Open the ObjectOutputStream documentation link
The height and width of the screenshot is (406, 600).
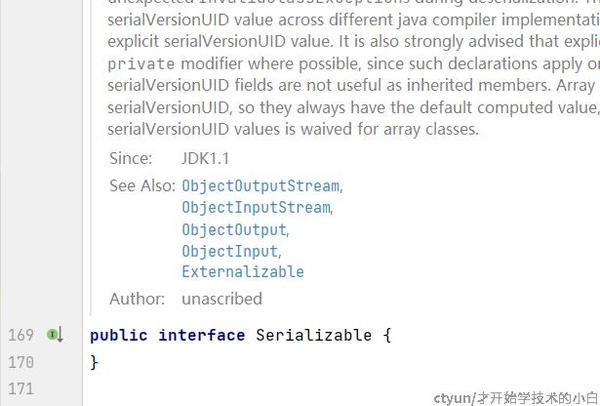tap(260, 186)
